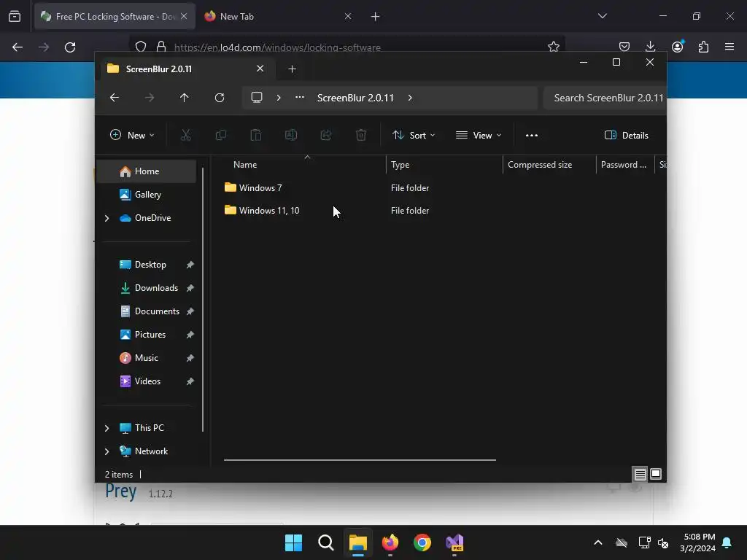Open the Windows Start menu

tap(293, 542)
